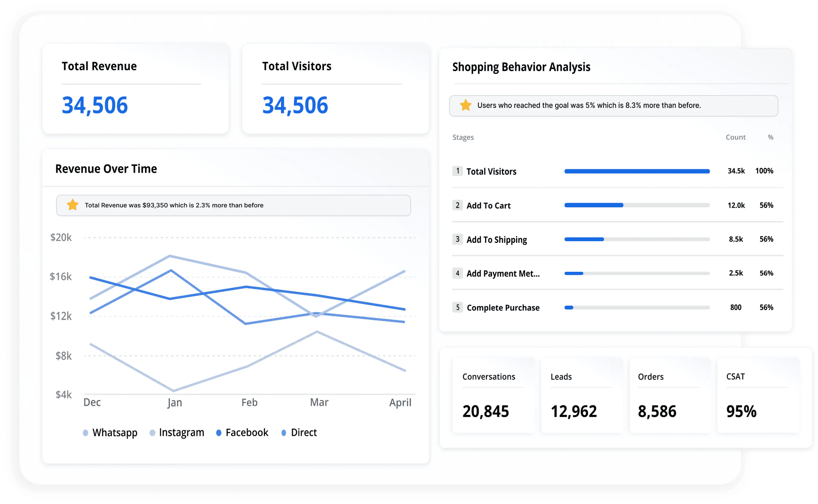Click the Mar label on the chart axis

point(319,402)
